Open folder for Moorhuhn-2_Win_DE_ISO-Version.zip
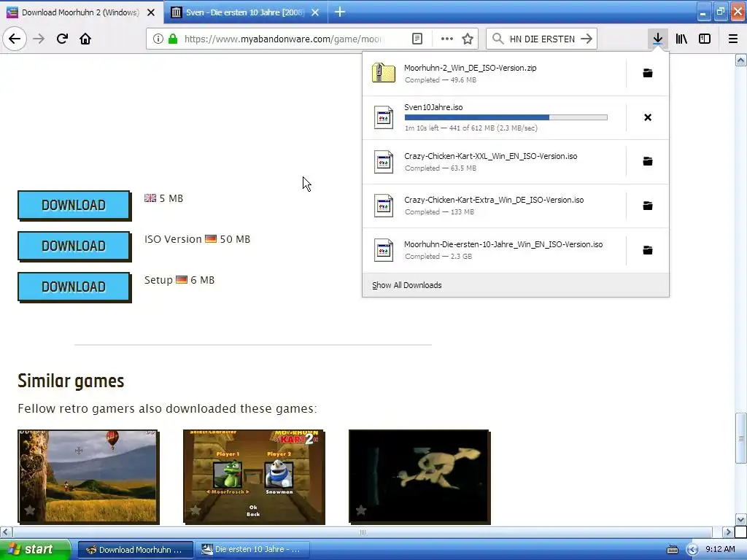The width and height of the screenshot is (747, 560). point(648,73)
